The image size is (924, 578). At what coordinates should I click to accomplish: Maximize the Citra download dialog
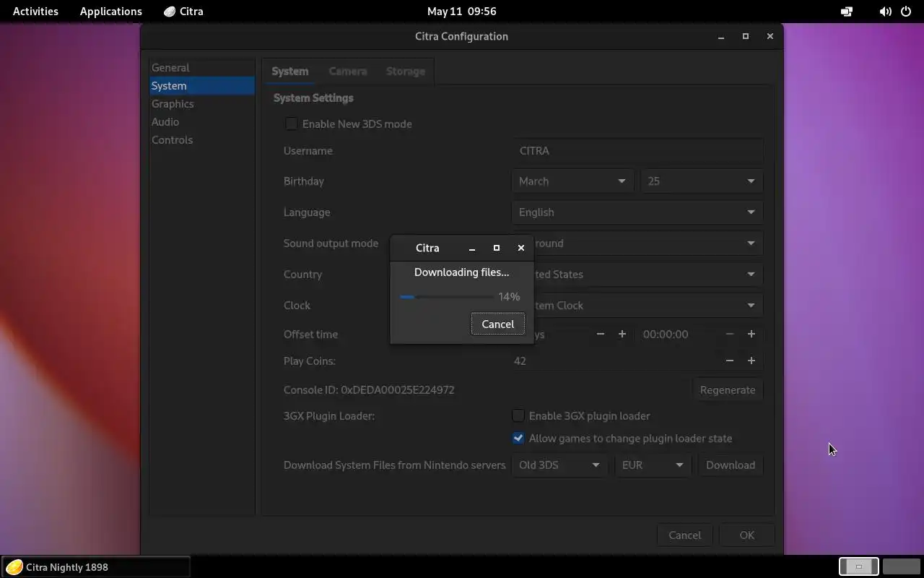pyautogui.click(x=497, y=248)
